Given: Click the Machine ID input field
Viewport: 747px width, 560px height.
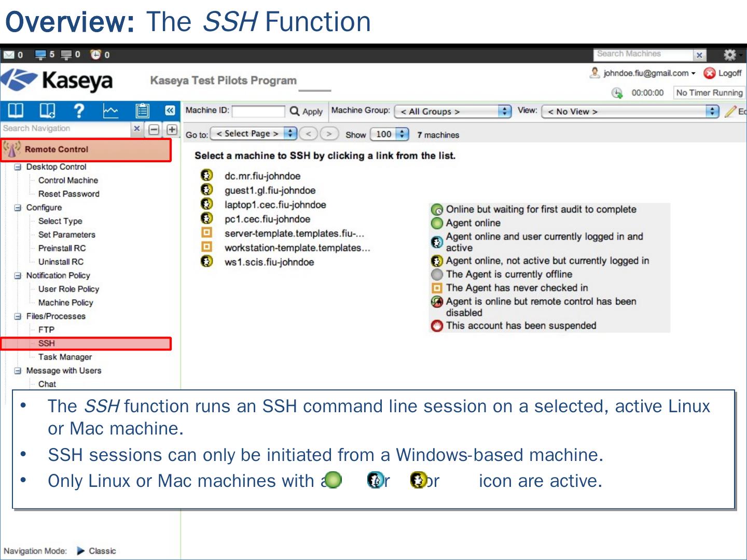Looking at the screenshot, I should 258,111.
